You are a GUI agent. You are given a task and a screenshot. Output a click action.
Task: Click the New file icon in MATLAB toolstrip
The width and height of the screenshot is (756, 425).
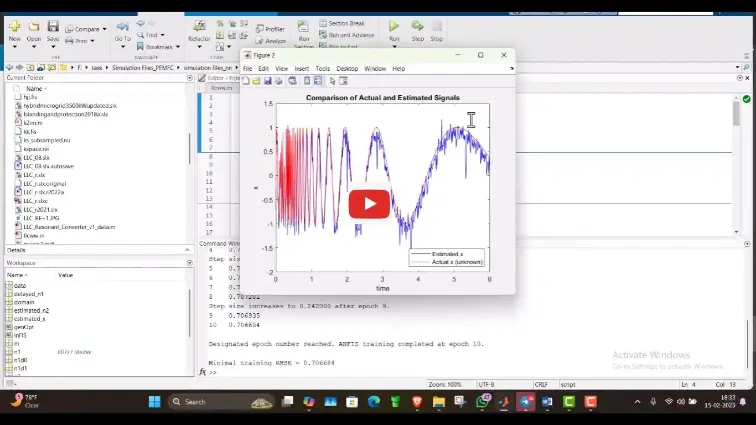tap(14, 27)
